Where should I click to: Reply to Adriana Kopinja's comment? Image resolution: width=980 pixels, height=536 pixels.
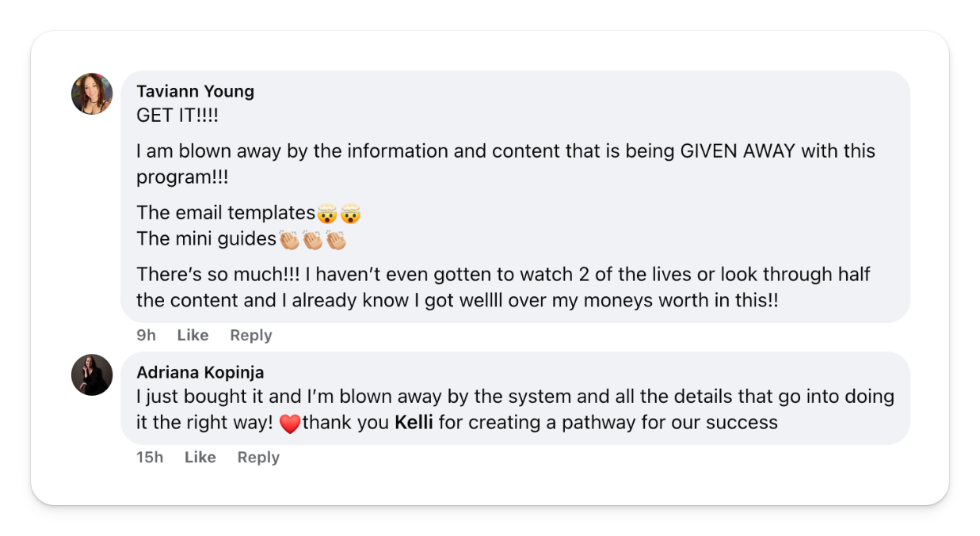coord(258,458)
